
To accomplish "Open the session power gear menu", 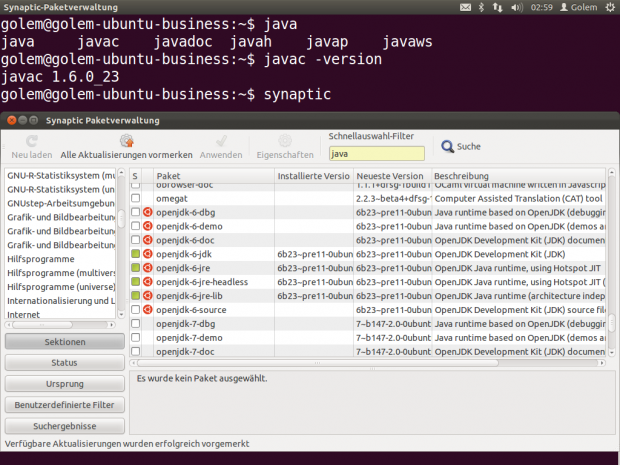I will [610, 7].
